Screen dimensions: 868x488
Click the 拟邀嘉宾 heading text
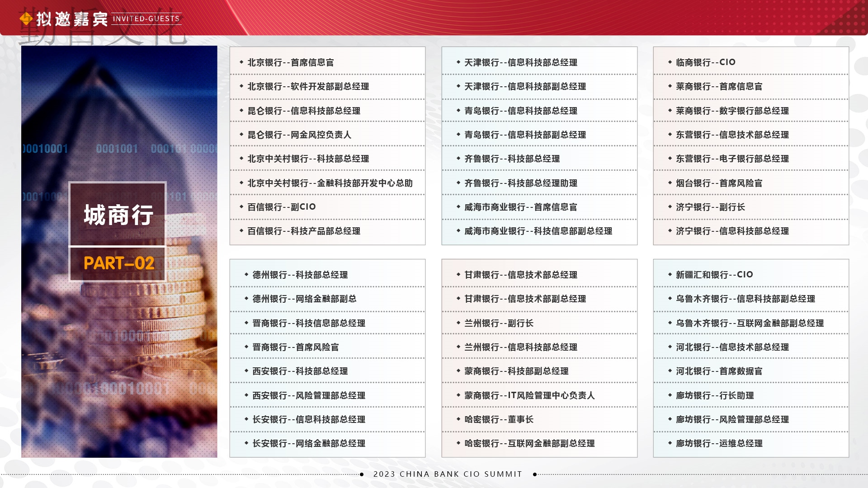(x=72, y=19)
